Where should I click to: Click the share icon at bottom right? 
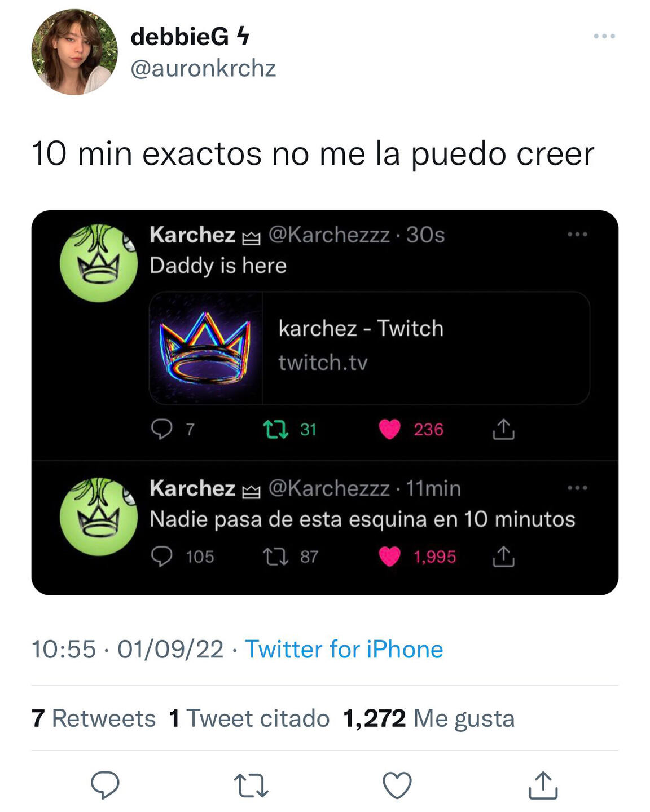tap(543, 785)
